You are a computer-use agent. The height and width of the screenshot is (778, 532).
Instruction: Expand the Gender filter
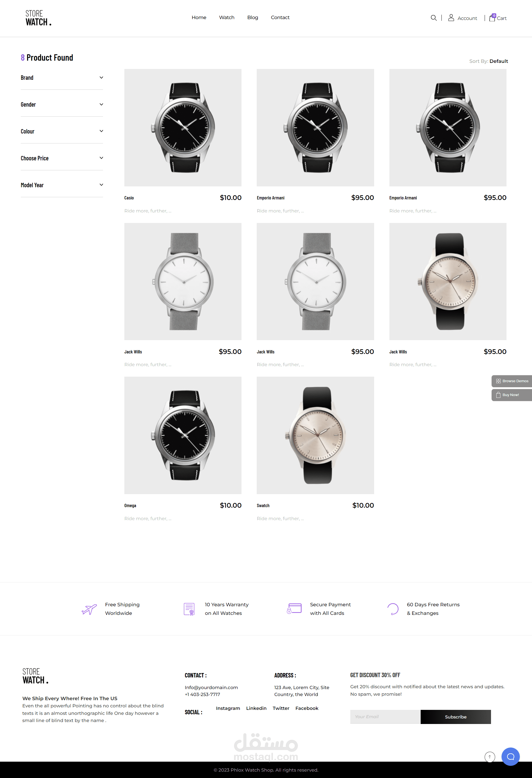pos(62,104)
